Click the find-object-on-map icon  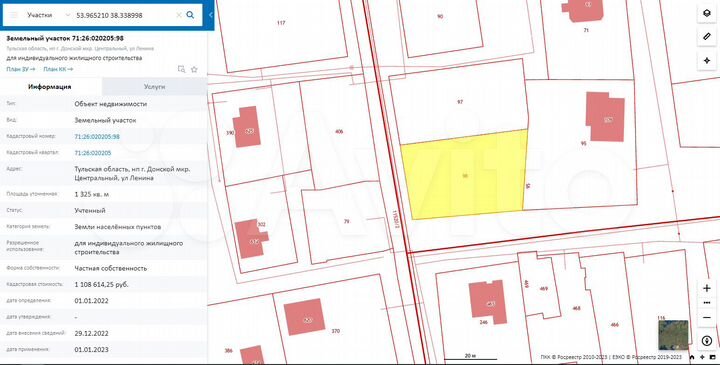[181, 69]
